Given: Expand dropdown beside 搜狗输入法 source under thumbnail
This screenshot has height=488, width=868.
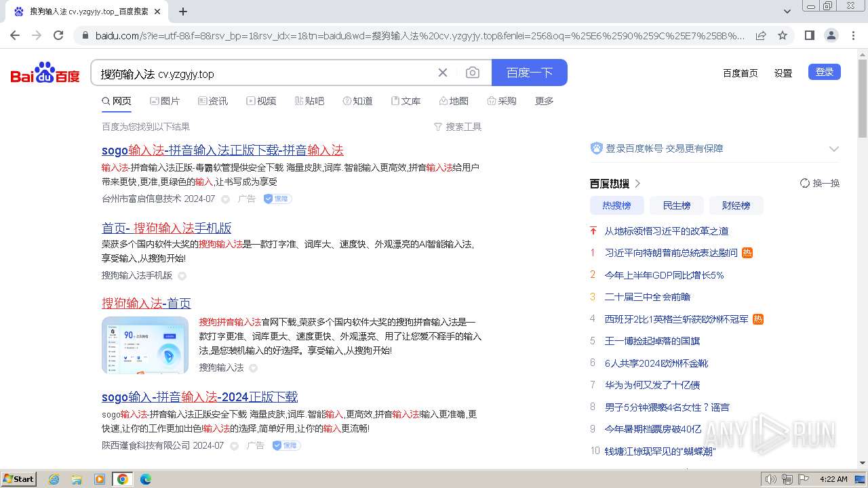Looking at the screenshot, I should 253,368.
